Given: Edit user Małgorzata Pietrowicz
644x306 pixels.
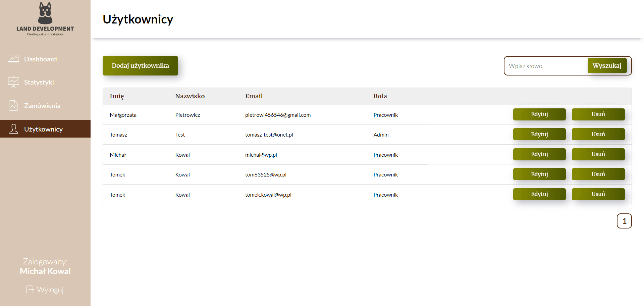Looking at the screenshot, I should (x=539, y=114).
